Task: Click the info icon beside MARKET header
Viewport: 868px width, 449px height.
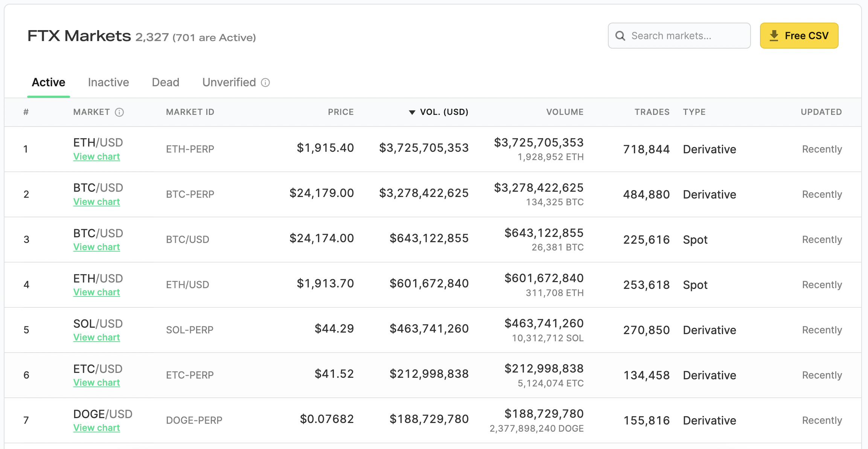Action: click(119, 112)
